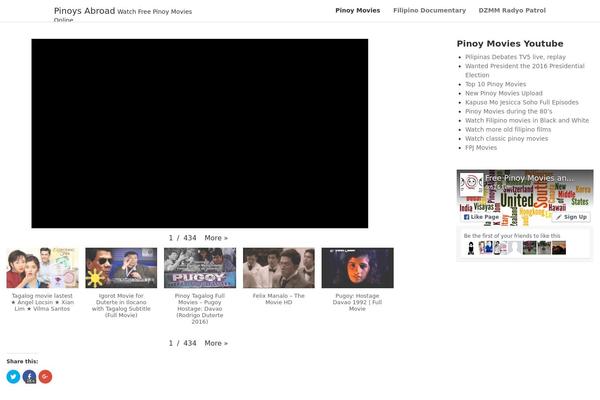Open FPJ Movies link
This screenshot has height=400, width=600.
coord(481,148)
